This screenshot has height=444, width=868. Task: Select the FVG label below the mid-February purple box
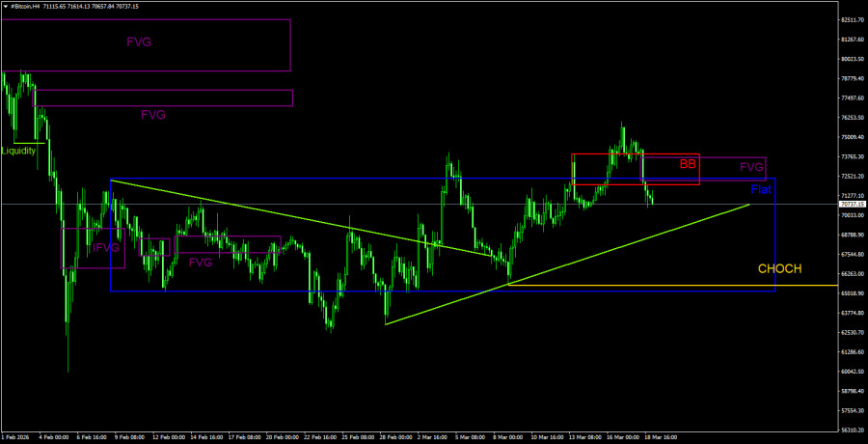[x=201, y=263]
